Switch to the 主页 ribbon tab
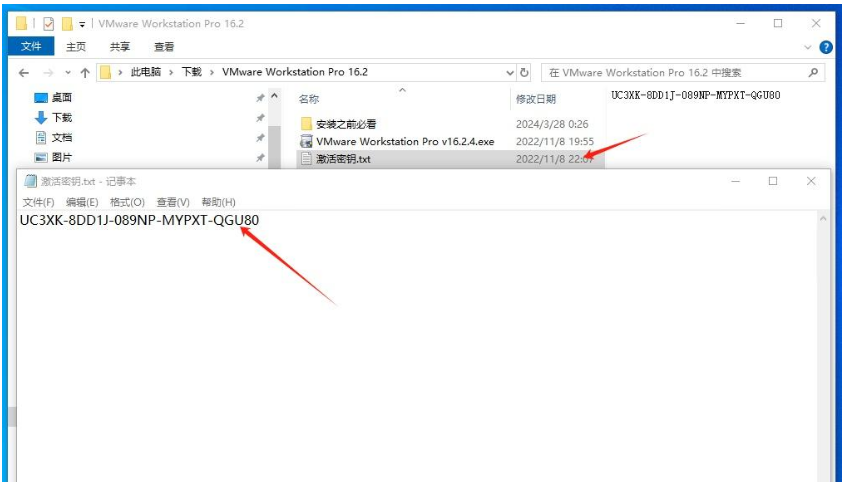845x482 pixels. tap(76, 47)
